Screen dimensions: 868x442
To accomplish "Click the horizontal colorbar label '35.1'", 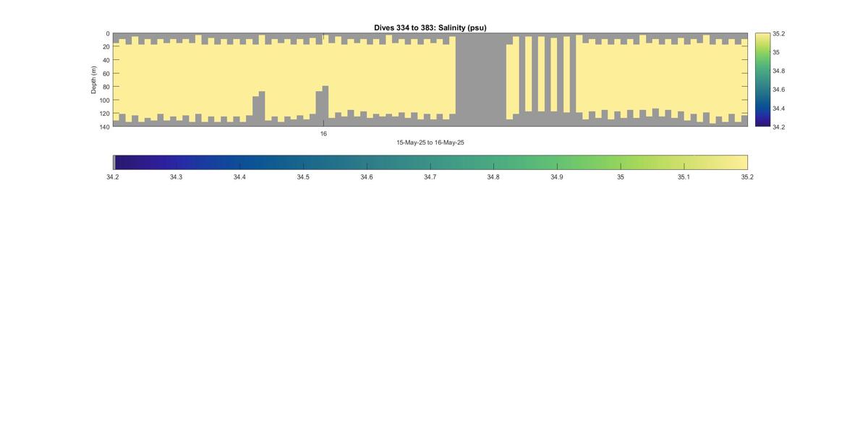I will pos(684,177).
